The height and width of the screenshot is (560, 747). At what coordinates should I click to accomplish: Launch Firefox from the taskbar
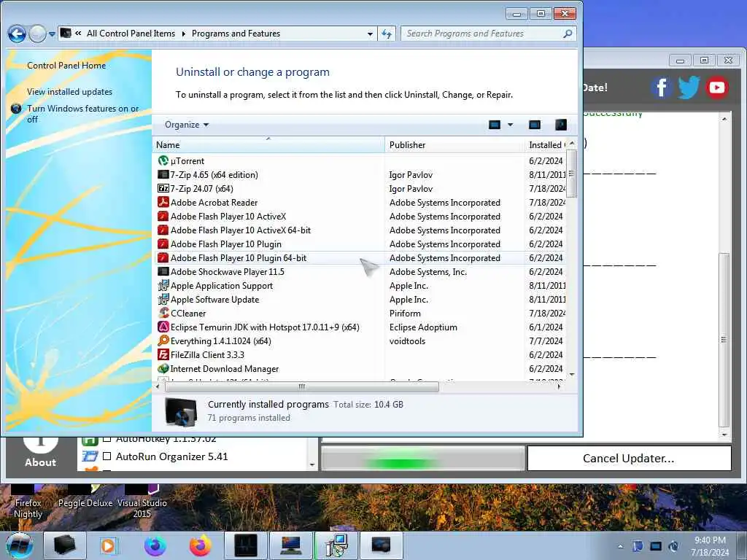coord(200,545)
